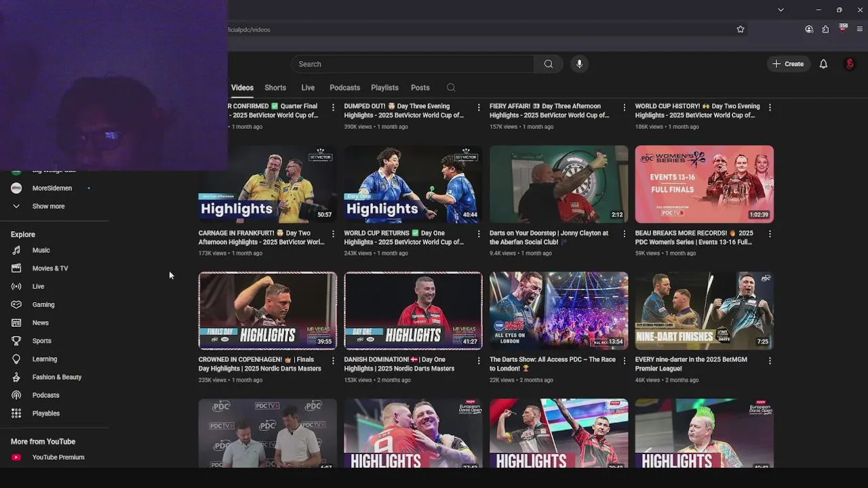Viewport: 868px width, 488px height.
Task: Play the All Eyes On London thumbnail
Action: [559, 311]
